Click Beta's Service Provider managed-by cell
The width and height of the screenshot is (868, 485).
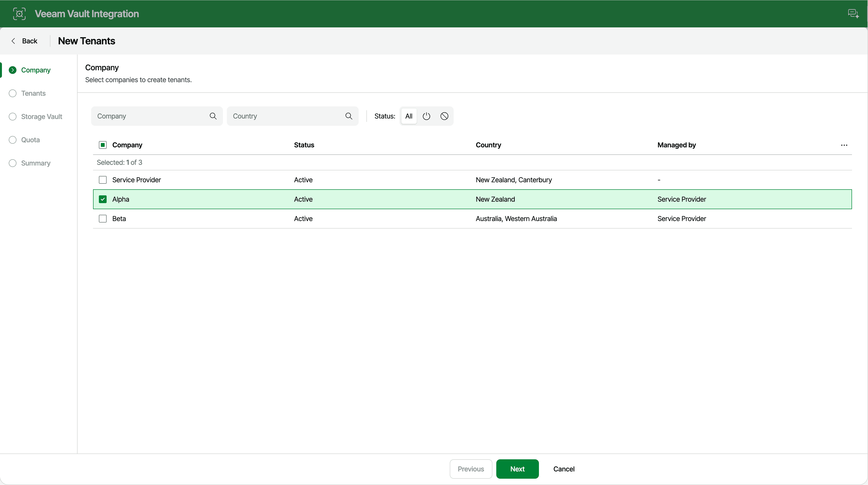point(682,218)
